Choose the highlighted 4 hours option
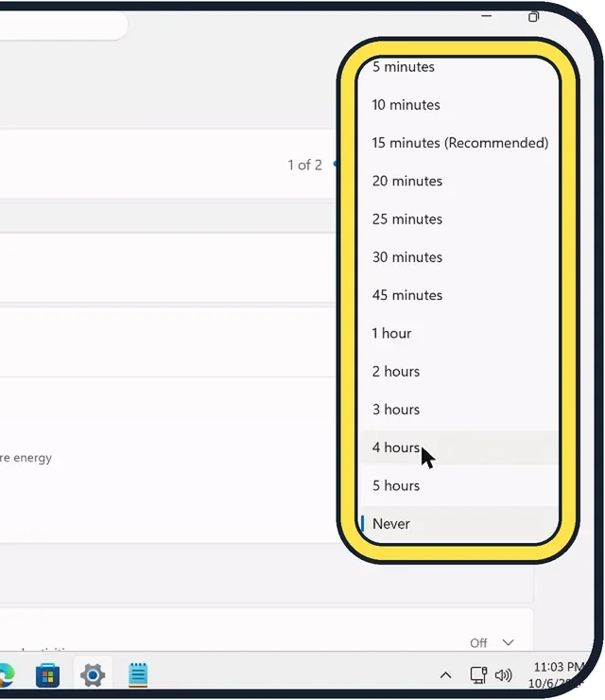 [458, 447]
